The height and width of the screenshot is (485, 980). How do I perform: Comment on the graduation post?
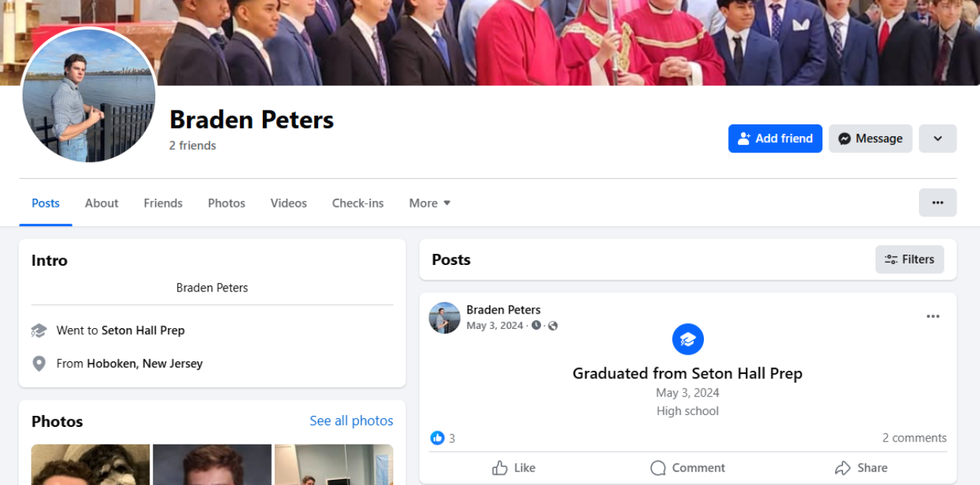[688, 468]
